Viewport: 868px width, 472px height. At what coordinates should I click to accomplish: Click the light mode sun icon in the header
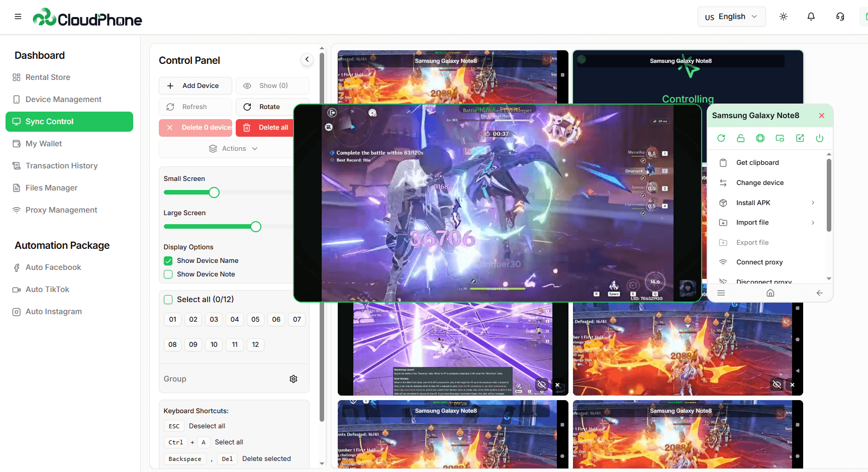783,17
